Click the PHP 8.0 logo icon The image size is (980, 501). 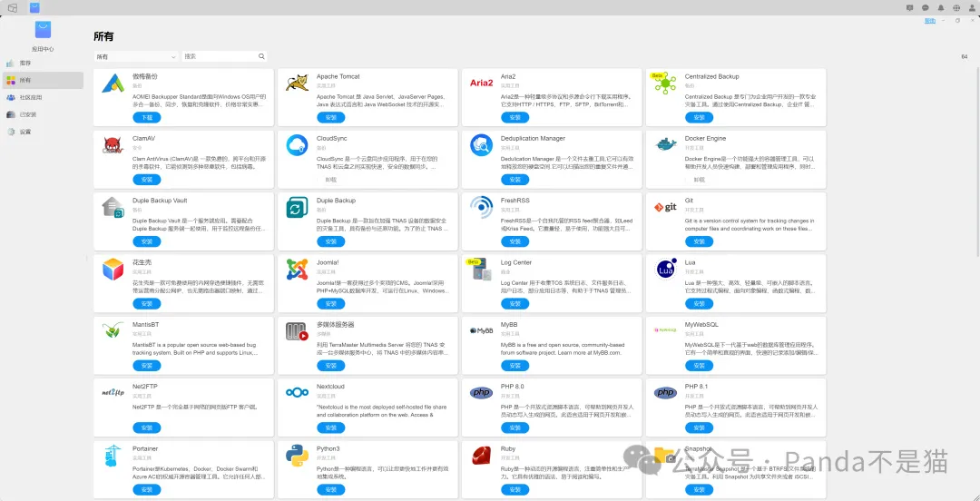481,393
